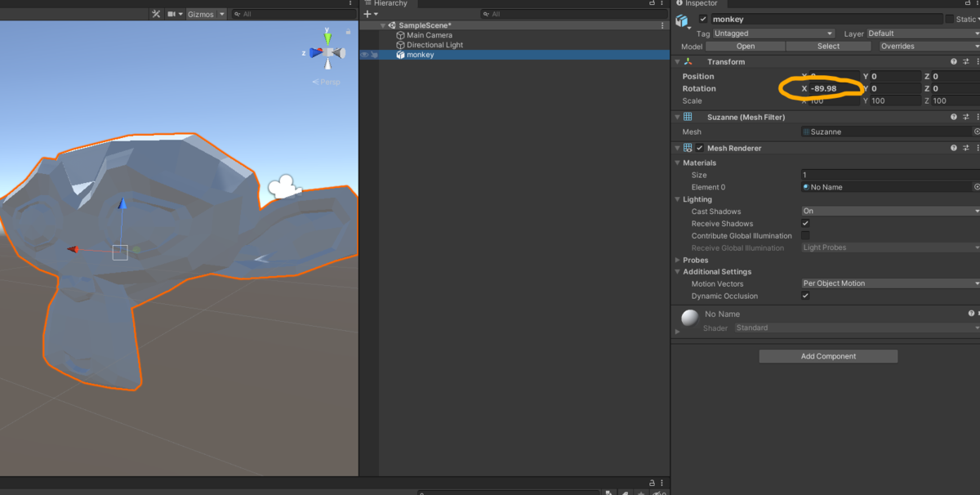Viewport: 980px width, 495px height.
Task: Collapse the Lighting section
Action: [677, 199]
